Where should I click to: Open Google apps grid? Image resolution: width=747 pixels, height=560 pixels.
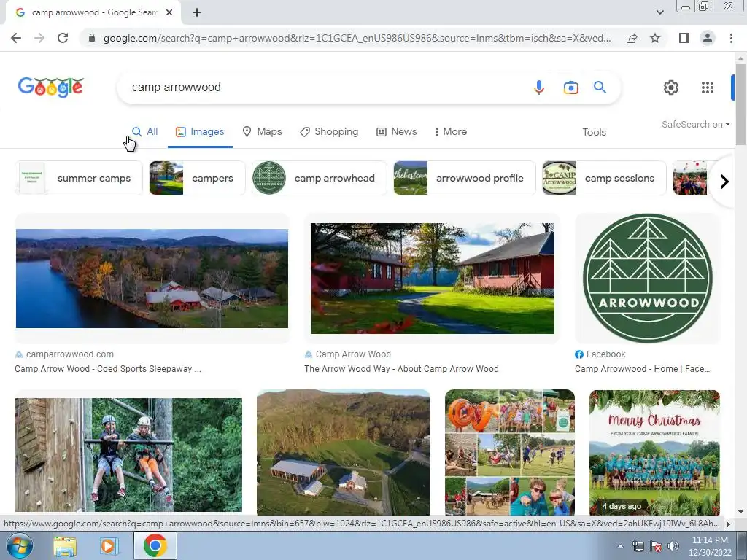click(x=708, y=87)
